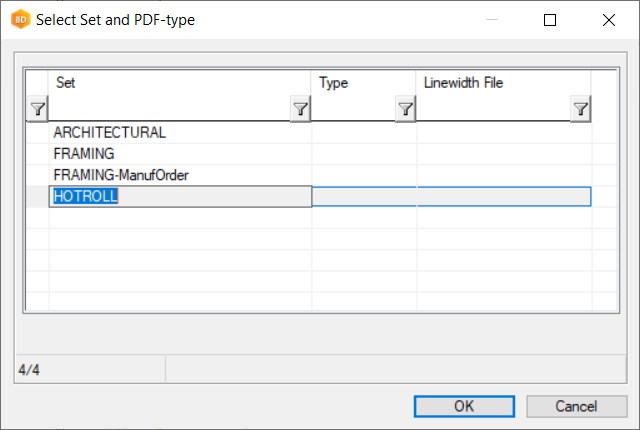Focus the Linewidth File filter text field

493,109
